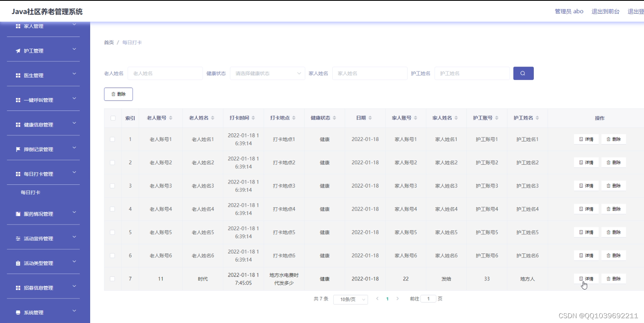Sort by 日期 column arrows
This screenshot has width=644, height=323.
coord(370,118)
